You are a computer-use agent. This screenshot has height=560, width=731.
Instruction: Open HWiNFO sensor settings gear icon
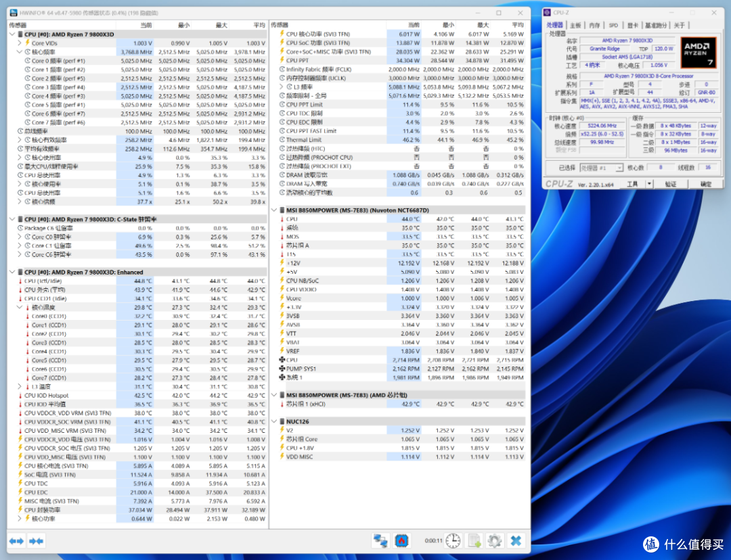(494, 540)
